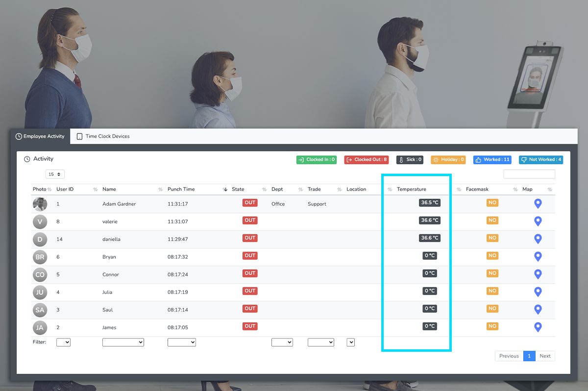Expand the Name filter dropdown
The height and width of the screenshot is (391, 588).
coord(123,342)
